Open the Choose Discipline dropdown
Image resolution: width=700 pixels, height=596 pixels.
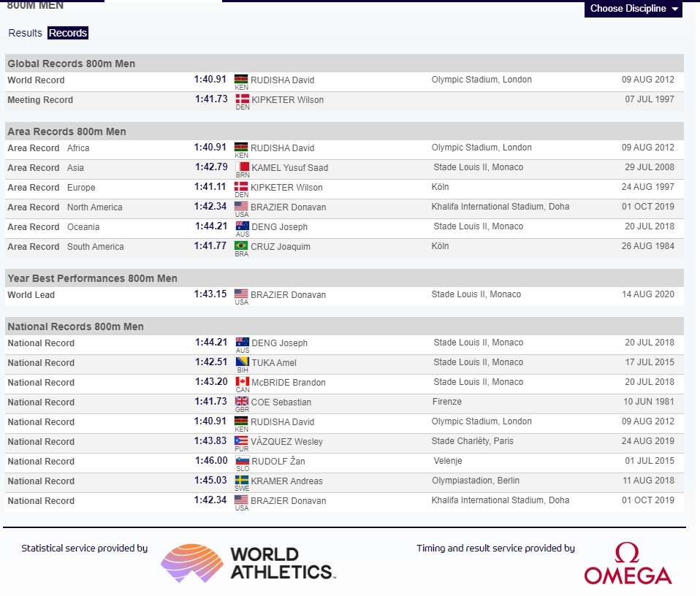(x=633, y=9)
